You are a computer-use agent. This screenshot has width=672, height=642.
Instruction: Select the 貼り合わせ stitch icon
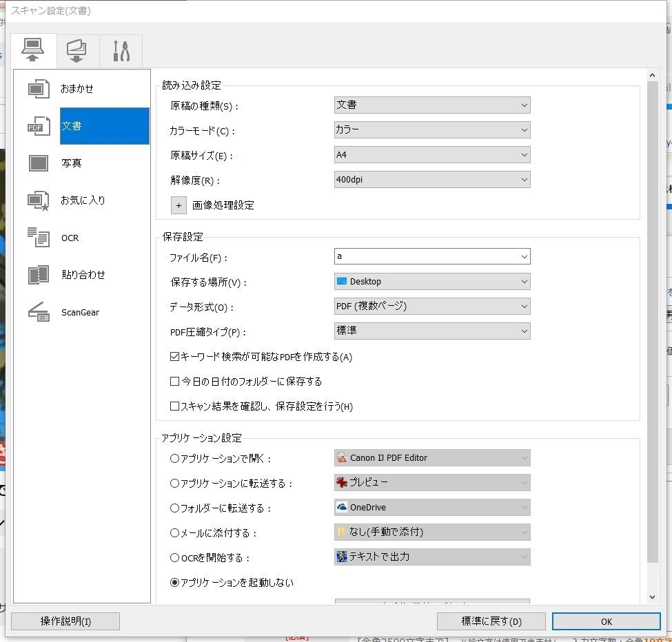[x=39, y=275]
